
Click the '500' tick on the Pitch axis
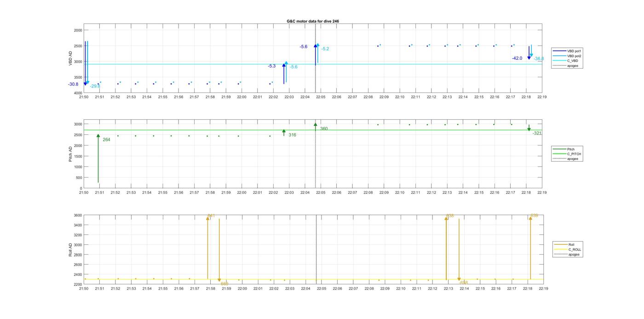pyautogui.click(x=79, y=178)
